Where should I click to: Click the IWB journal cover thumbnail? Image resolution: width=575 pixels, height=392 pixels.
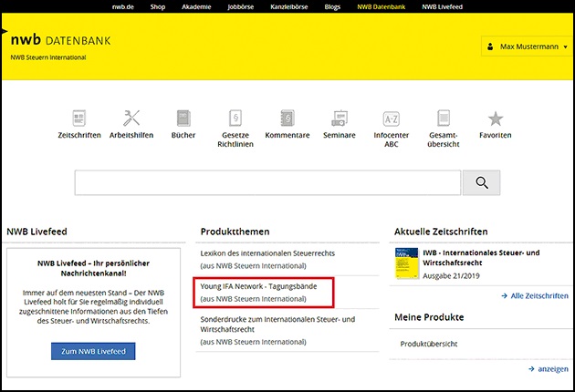407,264
